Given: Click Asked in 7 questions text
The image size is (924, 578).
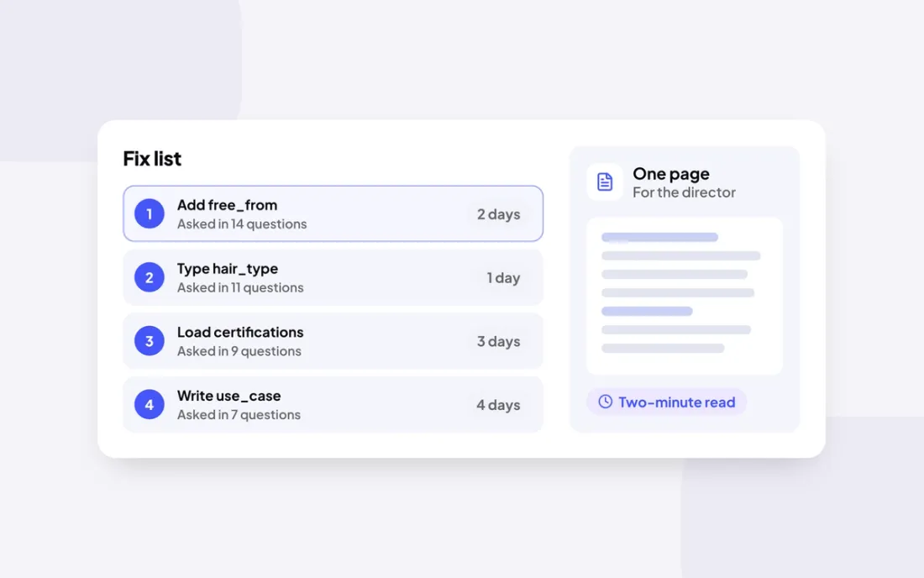Looking at the screenshot, I should pyautogui.click(x=239, y=415).
